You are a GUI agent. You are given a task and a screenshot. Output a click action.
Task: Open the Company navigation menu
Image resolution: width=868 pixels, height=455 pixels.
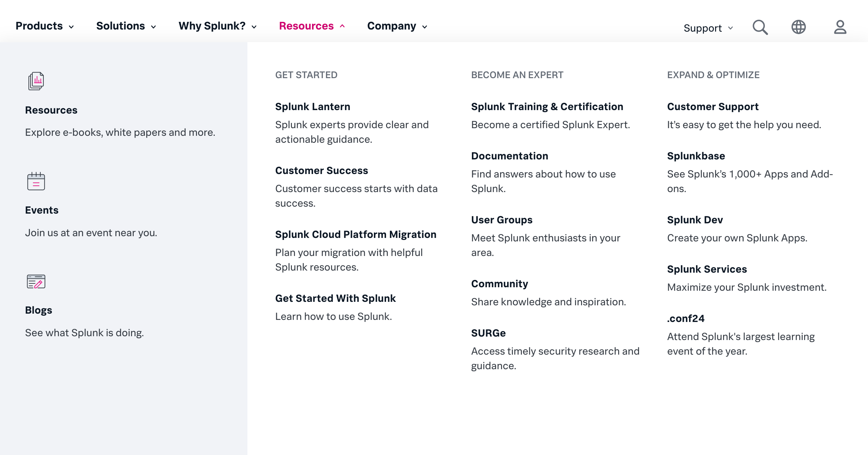click(x=397, y=26)
